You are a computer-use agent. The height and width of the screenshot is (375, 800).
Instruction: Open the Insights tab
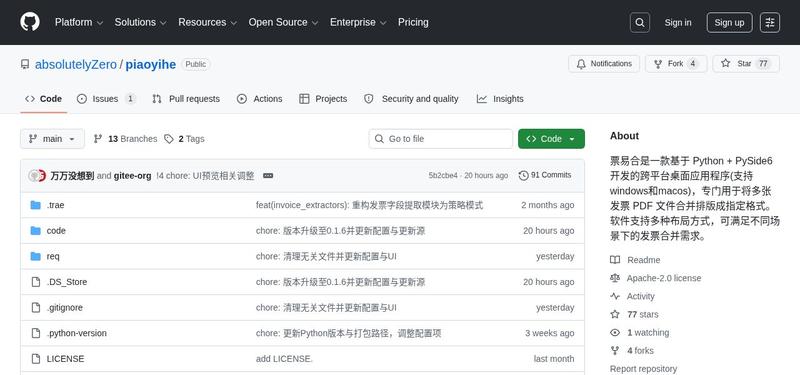coord(500,99)
